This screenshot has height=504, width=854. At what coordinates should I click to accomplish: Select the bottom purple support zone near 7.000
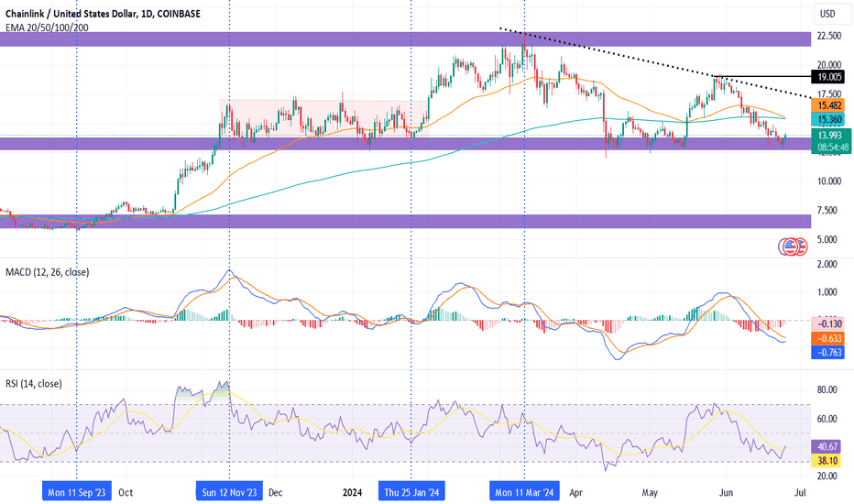pos(405,221)
